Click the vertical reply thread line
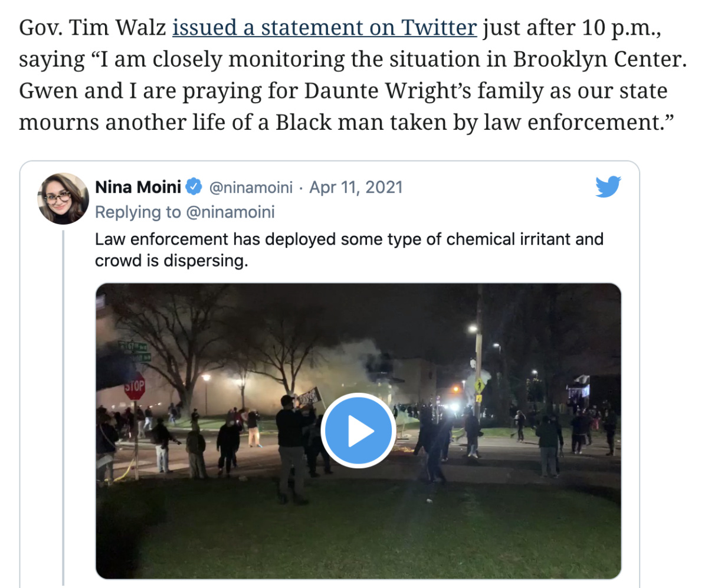Image resolution: width=708 pixels, height=588 pixels. (63, 407)
